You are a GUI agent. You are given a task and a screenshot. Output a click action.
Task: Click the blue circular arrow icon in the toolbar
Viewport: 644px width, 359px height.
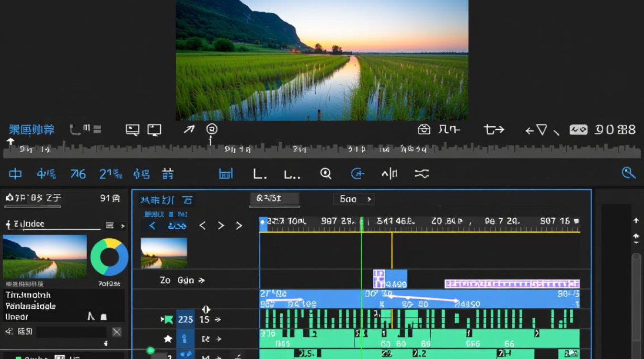tap(357, 173)
